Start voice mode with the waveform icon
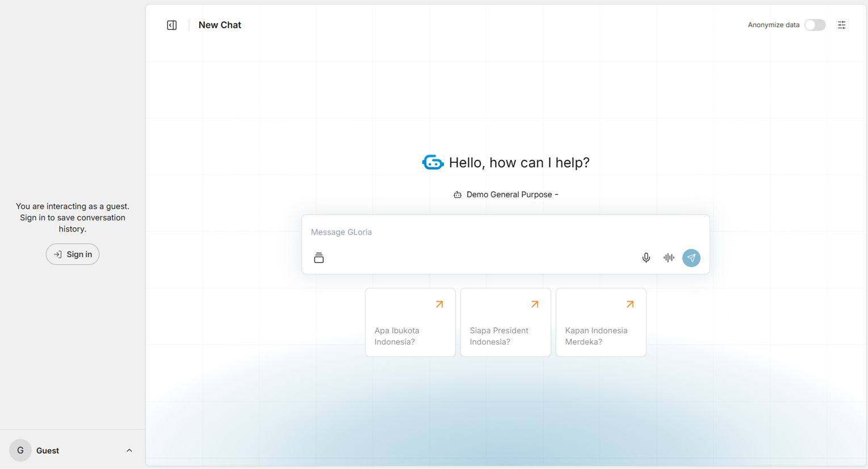This screenshot has height=469, width=868. (669, 258)
